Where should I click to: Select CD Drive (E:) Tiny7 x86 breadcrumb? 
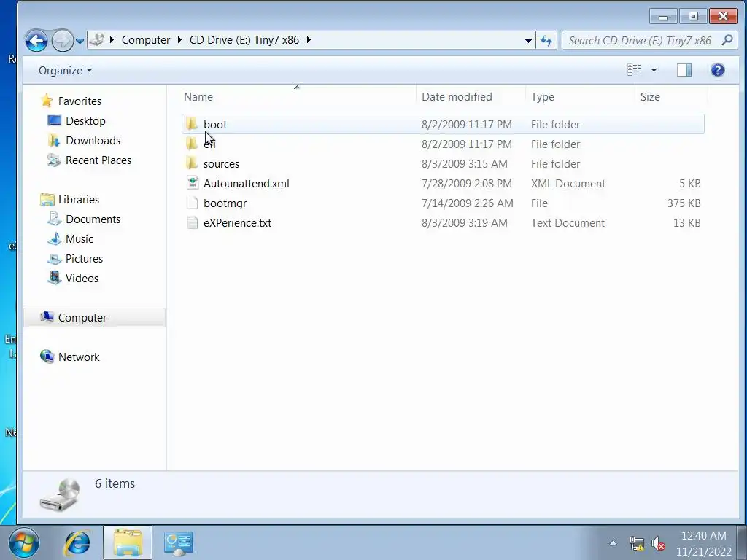coord(244,40)
